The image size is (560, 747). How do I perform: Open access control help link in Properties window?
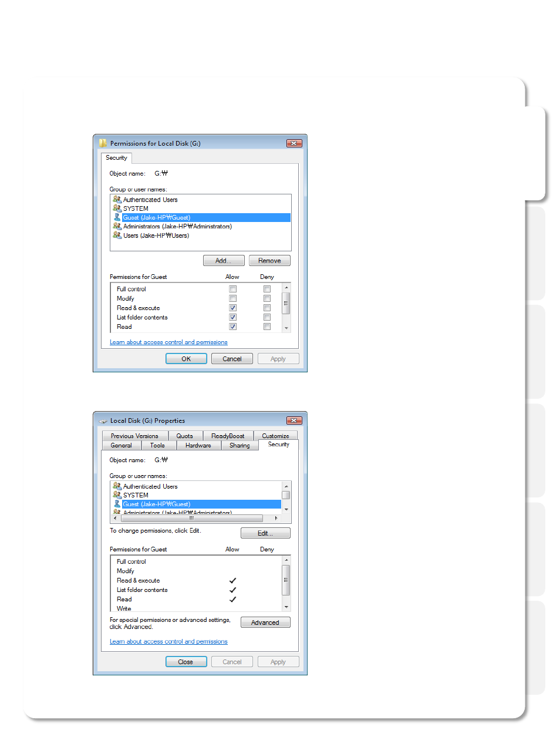point(168,642)
